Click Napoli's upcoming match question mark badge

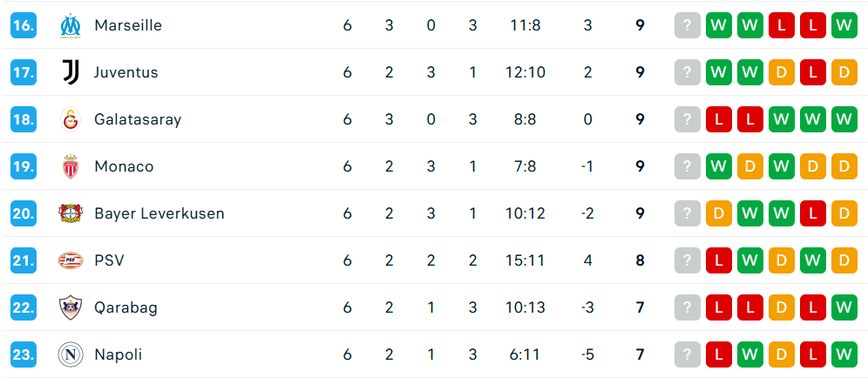point(688,354)
